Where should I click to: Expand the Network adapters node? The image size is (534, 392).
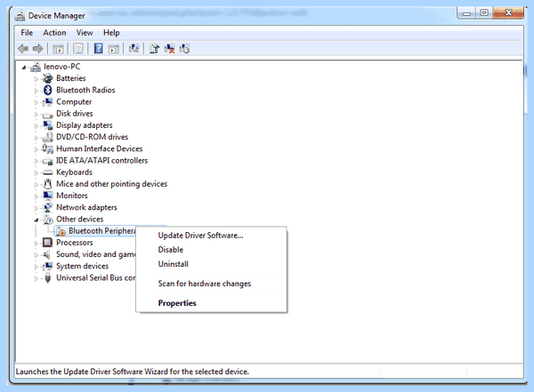(36, 208)
